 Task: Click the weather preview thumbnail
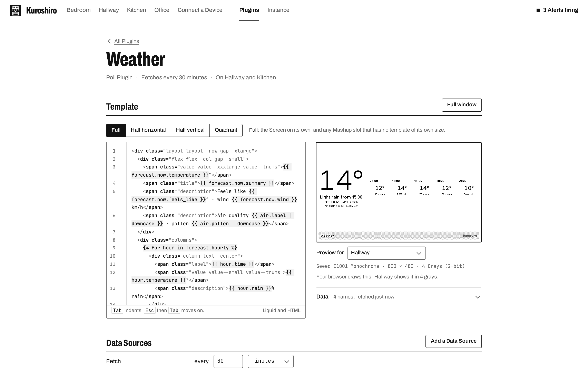399,192
